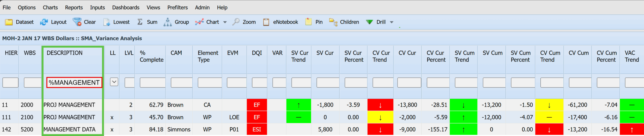This screenshot has width=644, height=136.
Task: Click the Zoom magnifier icon
Action: pyautogui.click(x=236, y=22)
